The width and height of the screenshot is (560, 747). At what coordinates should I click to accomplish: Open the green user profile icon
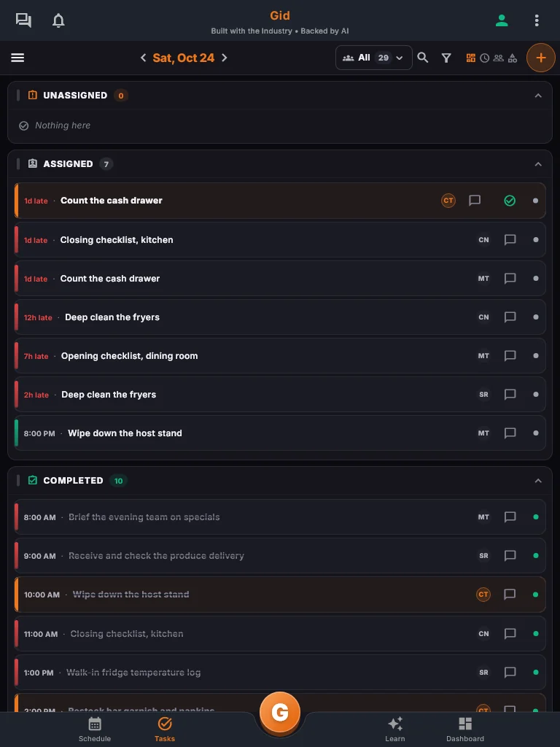tap(502, 20)
